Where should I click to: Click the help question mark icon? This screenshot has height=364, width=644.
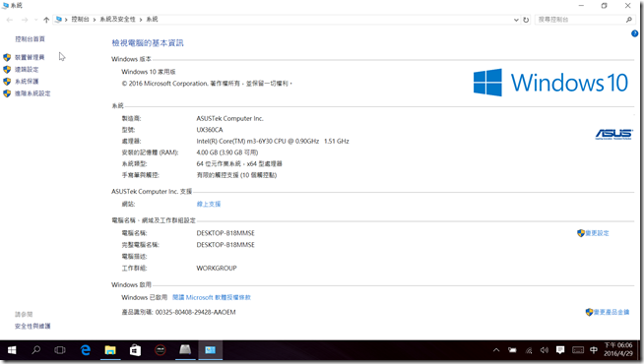coord(634,33)
